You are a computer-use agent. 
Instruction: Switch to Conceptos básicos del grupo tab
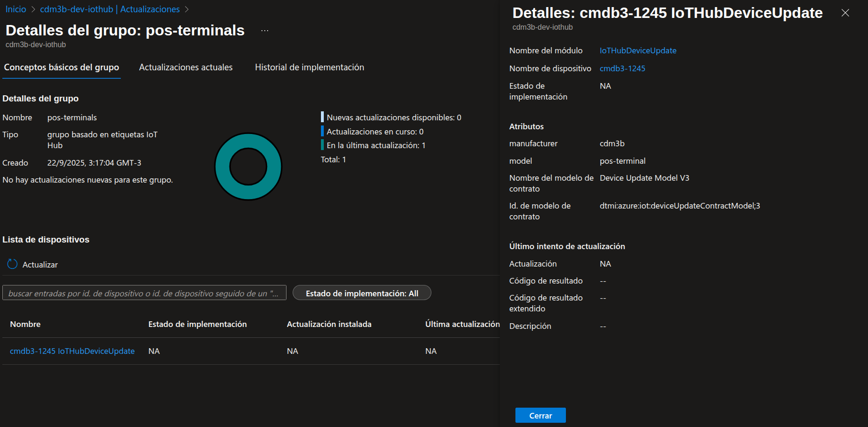click(62, 67)
